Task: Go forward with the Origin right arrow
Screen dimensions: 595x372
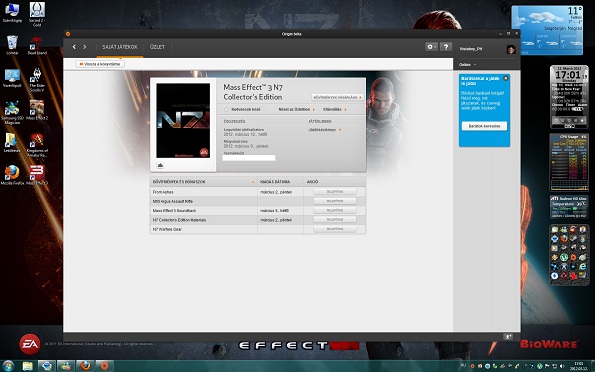Action: click(x=85, y=47)
